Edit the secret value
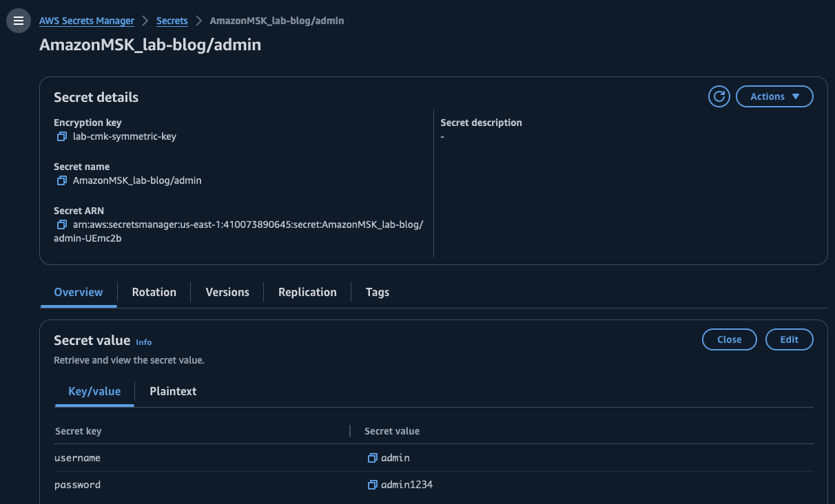Screen dimensions: 835x504 (x=789, y=339)
